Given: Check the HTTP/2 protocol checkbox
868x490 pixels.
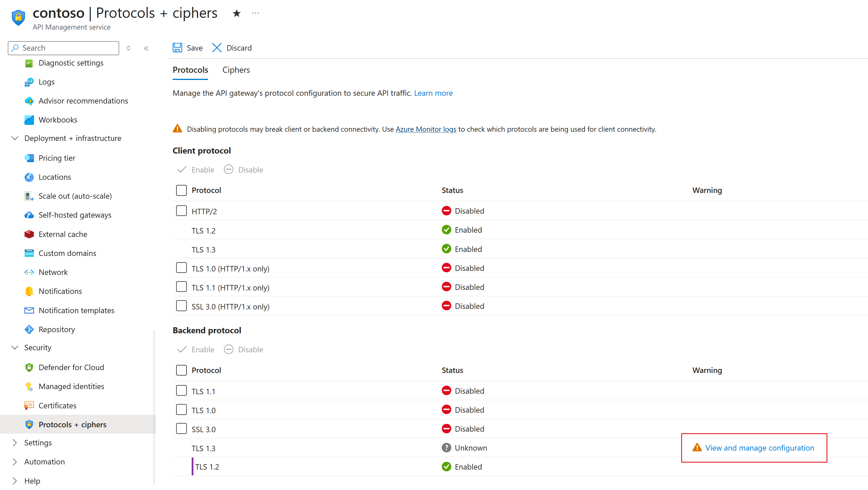Looking at the screenshot, I should [181, 210].
